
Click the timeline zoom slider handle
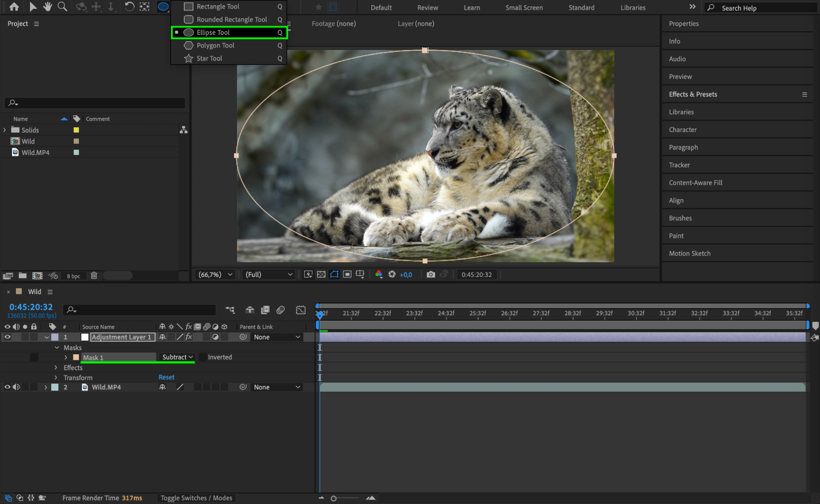click(333, 498)
